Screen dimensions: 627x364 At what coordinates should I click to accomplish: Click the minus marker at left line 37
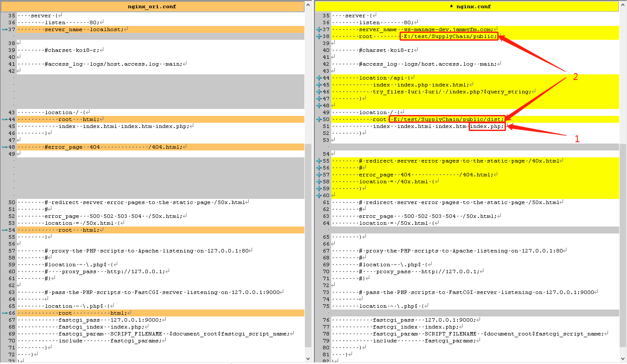[5, 29]
